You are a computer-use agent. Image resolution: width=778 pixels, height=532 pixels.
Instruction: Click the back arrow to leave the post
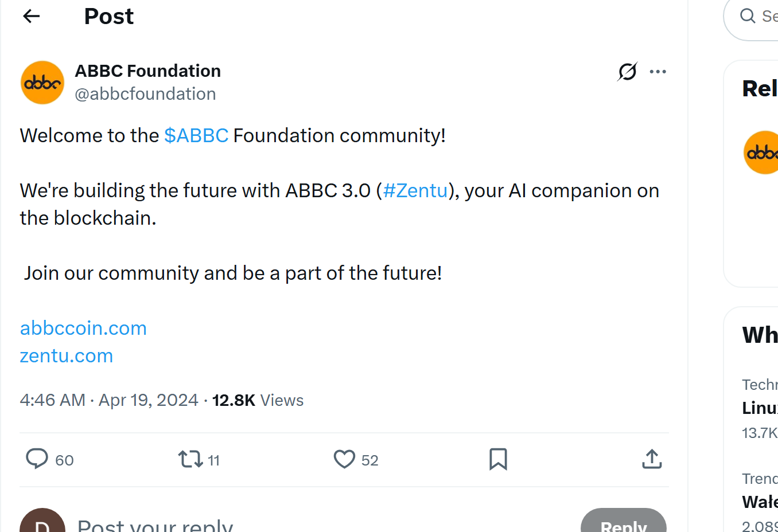(x=31, y=16)
